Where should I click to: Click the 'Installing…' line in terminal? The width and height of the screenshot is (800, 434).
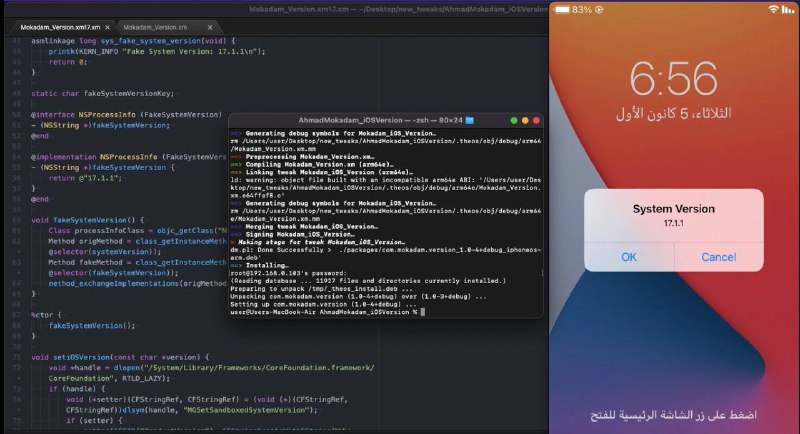pos(259,265)
